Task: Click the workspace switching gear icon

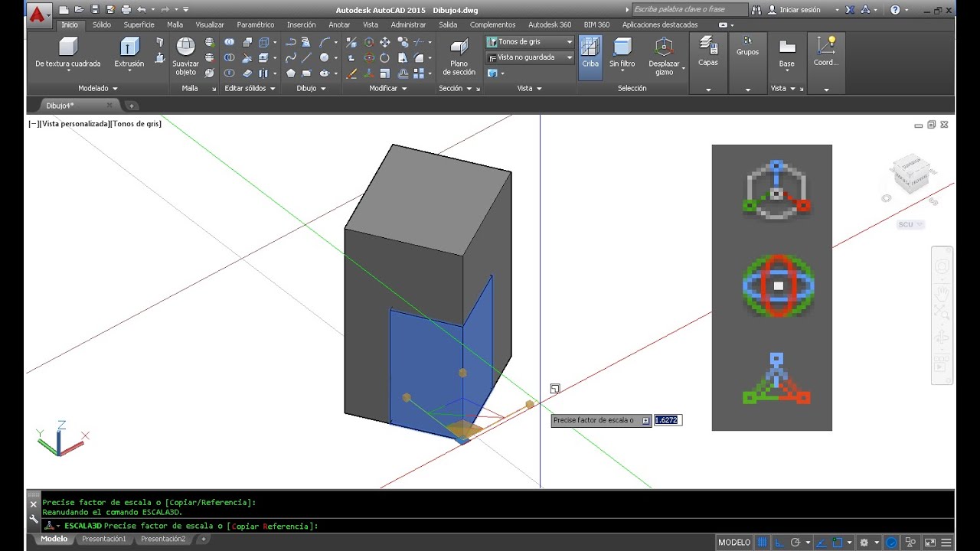Action: coord(864,542)
